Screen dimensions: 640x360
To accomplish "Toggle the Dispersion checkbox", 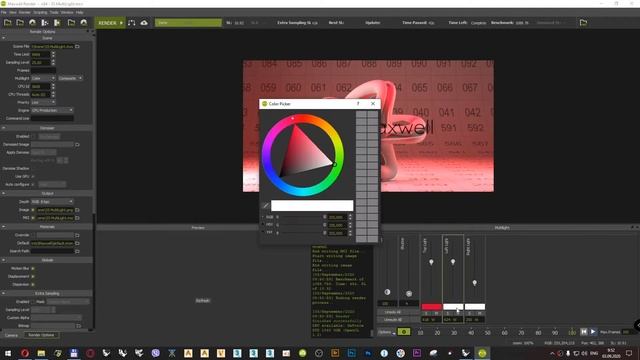I will pyautogui.click(x=33, y=284).
